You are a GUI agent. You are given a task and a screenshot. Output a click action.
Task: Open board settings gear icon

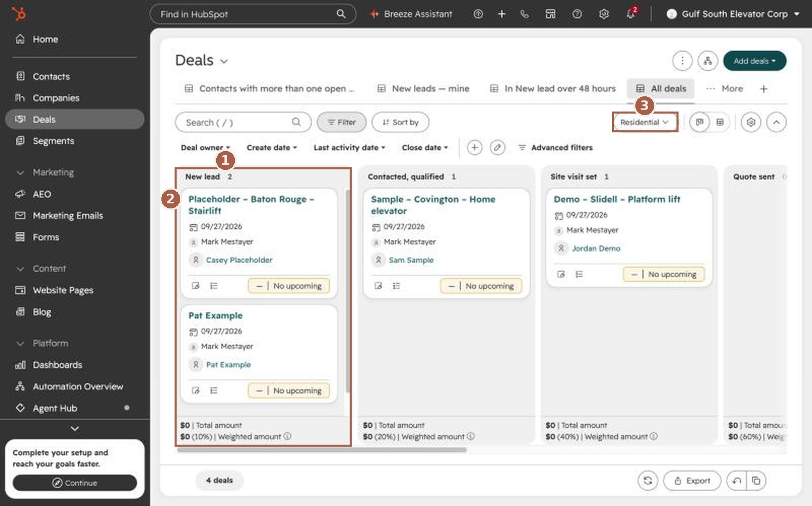point(751,122)
